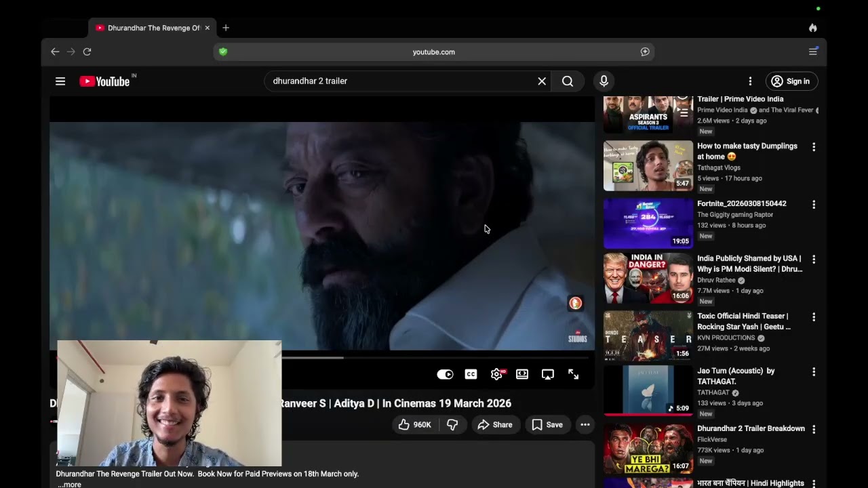The image size is (868, 488).
Task: Open a new browser tab
Action: point(226,28)
